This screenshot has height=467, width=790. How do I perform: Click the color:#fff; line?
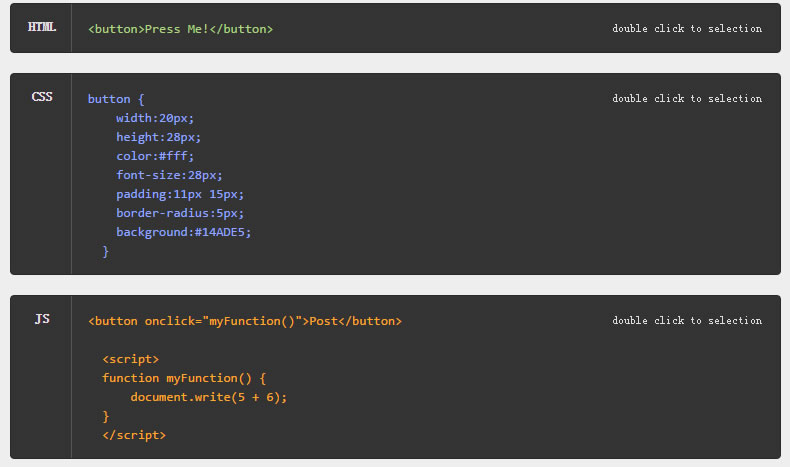coord(155,156)
